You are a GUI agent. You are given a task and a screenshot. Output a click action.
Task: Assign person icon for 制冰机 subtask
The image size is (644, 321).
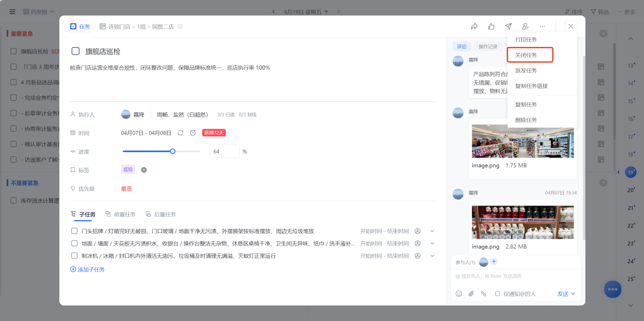[x=417, y=255]
